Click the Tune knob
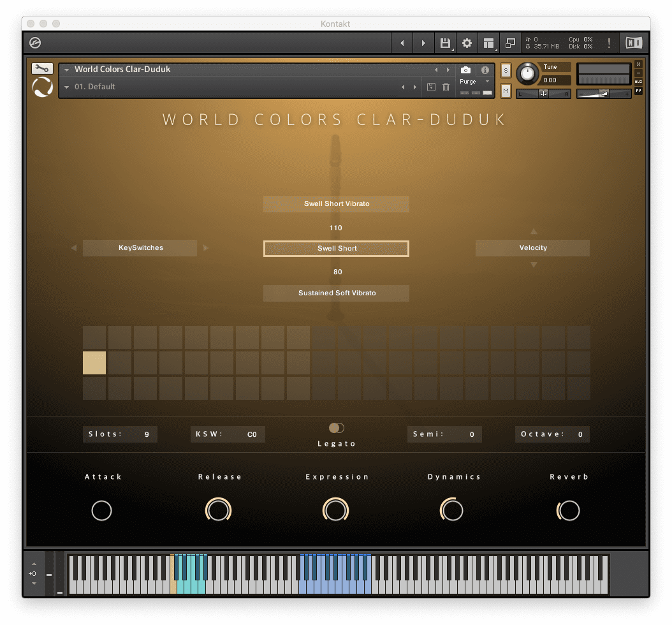The image size is (672, 625). point(527,74)
